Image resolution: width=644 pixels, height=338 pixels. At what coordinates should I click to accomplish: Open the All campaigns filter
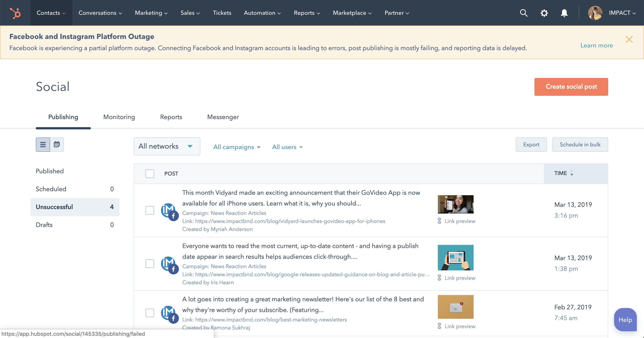(x=237, y=147)
